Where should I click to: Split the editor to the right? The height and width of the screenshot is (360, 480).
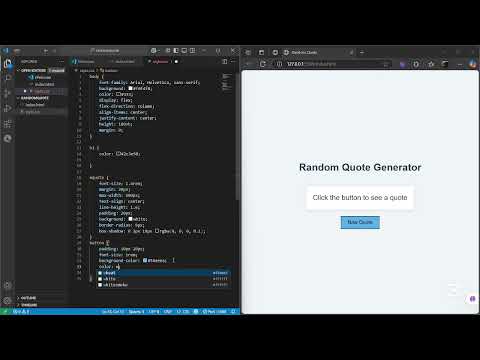tap(225, 61)
